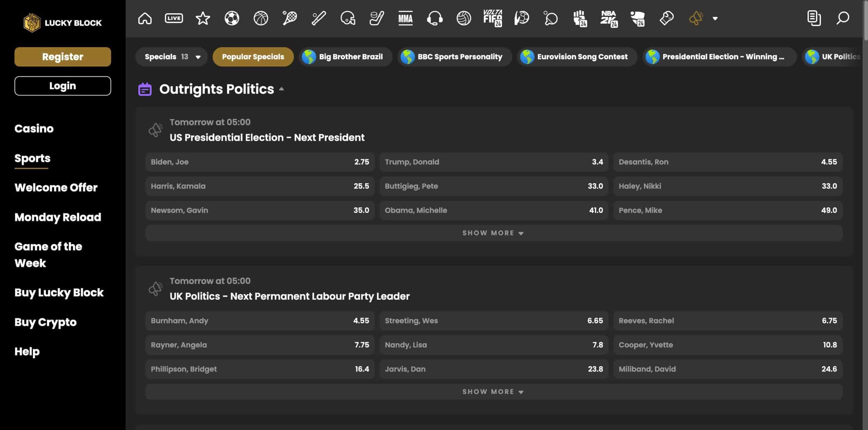Bet on Streeting, Wes at 6.65
The height and width of the screenshot is (430, 868).
pyautogui.click(x=494, y=321)
